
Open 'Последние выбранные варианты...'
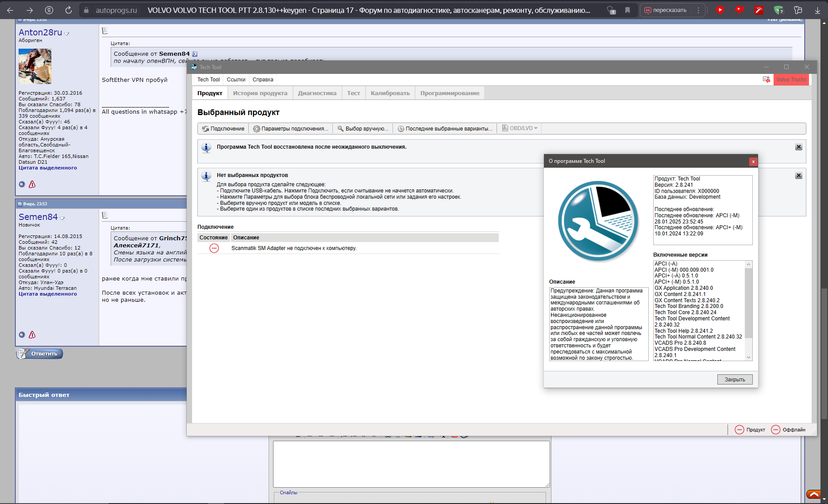click(x=445, y=129)
